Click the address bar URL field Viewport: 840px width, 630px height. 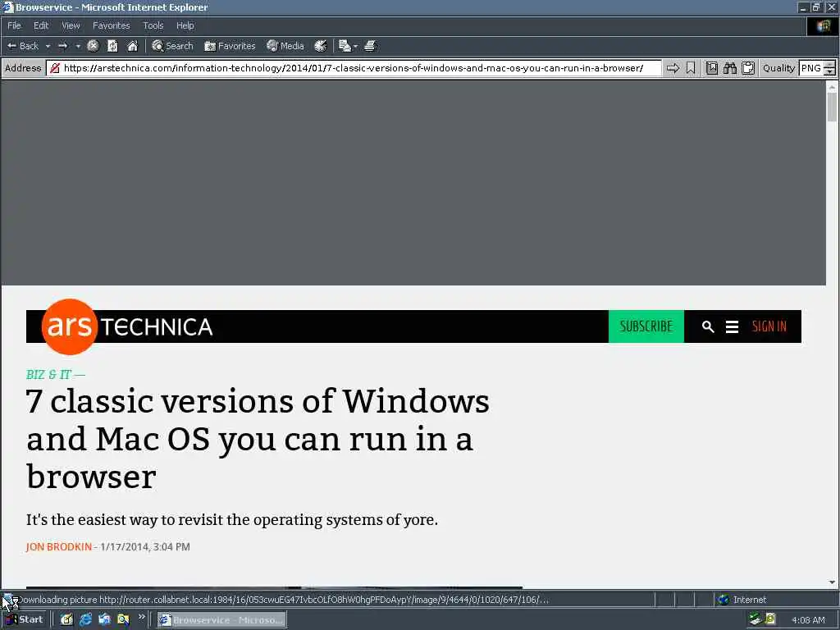coord(354,68)
